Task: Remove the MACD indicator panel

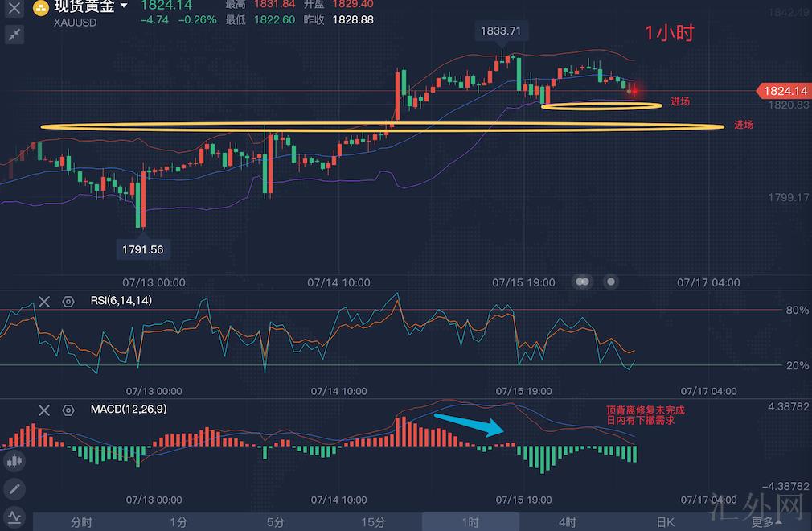Action: click(x=44, y=410)
